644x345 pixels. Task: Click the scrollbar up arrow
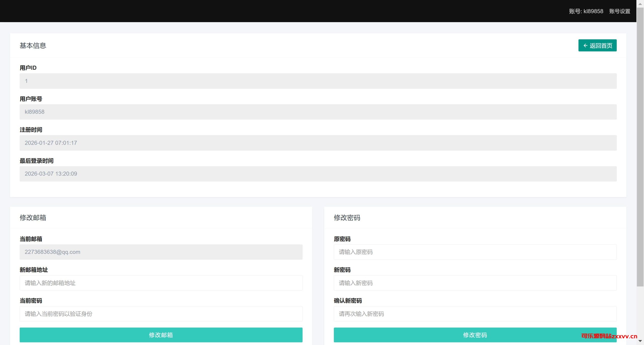click(640, 4)
